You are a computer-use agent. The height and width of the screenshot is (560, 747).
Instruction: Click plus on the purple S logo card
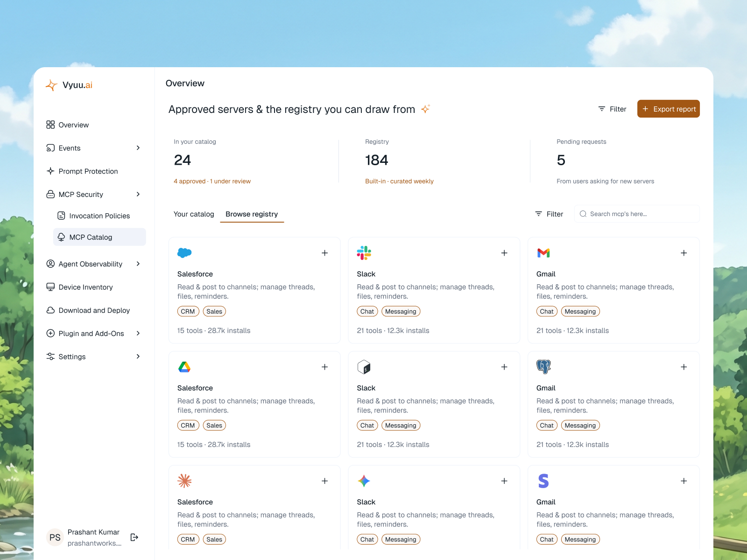coord(684,481)
